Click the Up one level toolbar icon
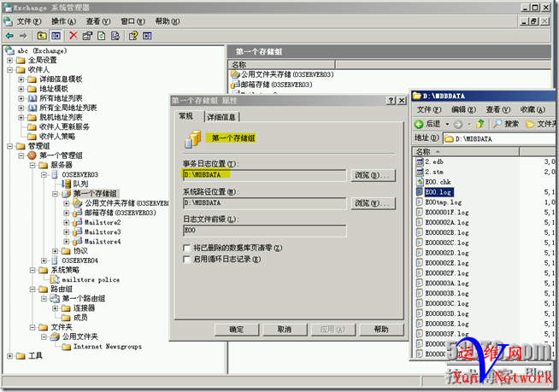559x392 pixels. (42, 36)
